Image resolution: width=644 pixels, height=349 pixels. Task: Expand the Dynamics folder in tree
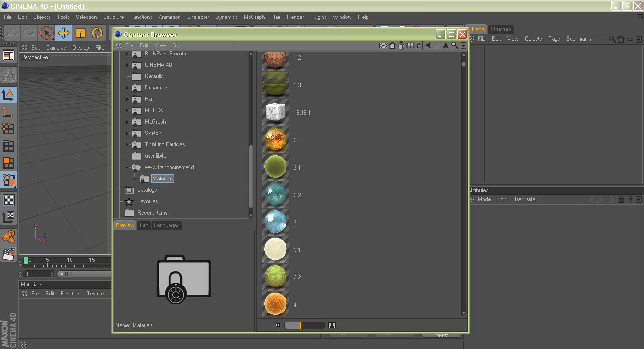[x=127, y=88]
